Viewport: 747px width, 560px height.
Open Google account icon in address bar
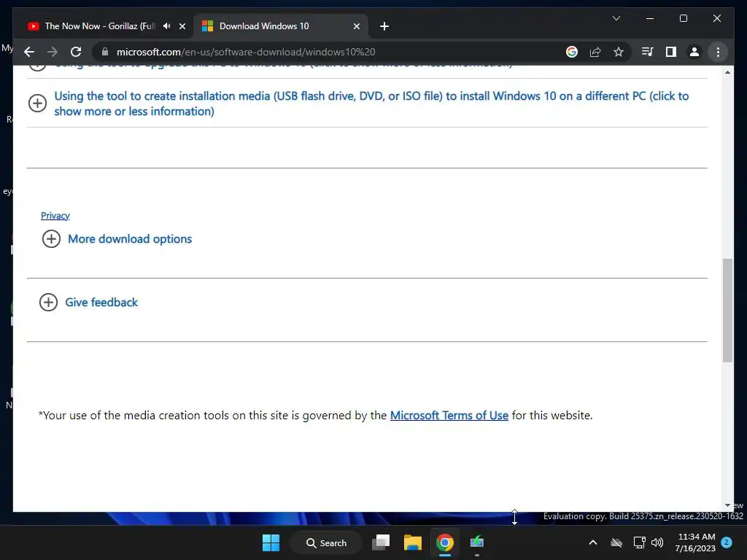click(572, 52)
